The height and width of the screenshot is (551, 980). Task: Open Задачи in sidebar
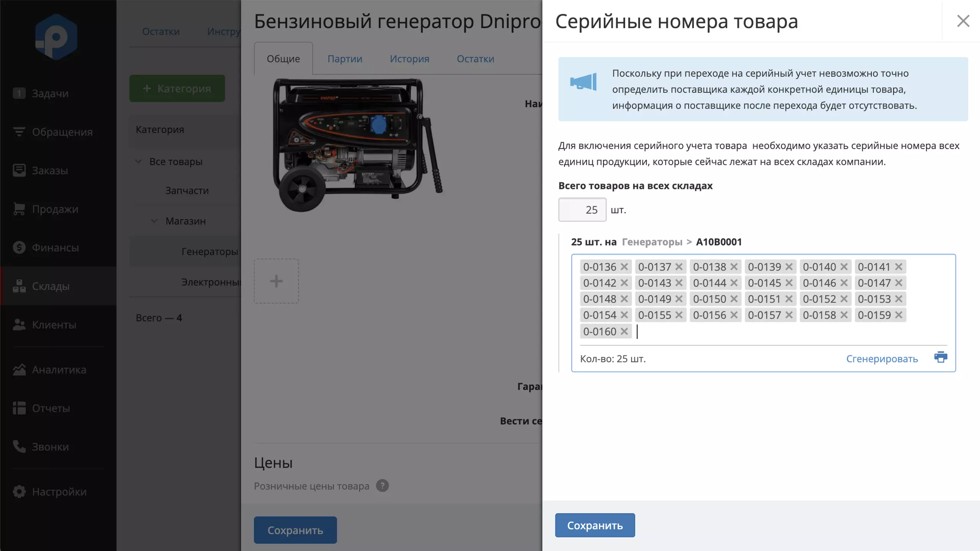(x=50, y=93)
